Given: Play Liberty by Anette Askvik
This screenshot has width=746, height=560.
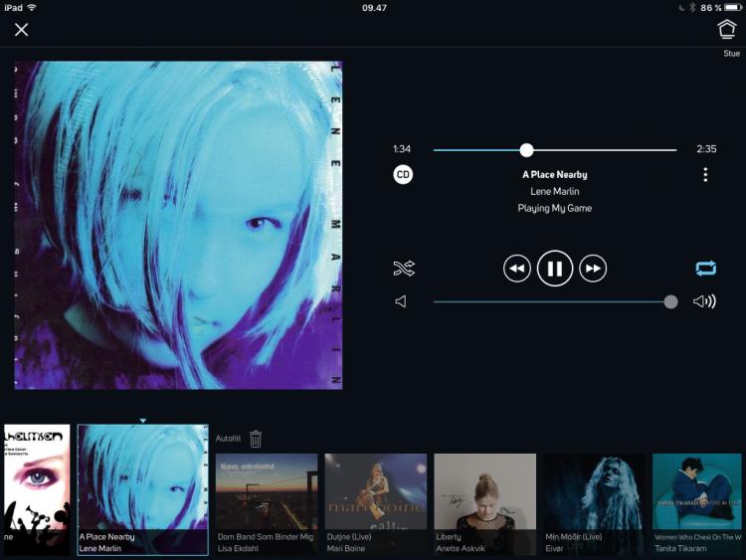Looking at the screenshot, I should pos(484,504).
